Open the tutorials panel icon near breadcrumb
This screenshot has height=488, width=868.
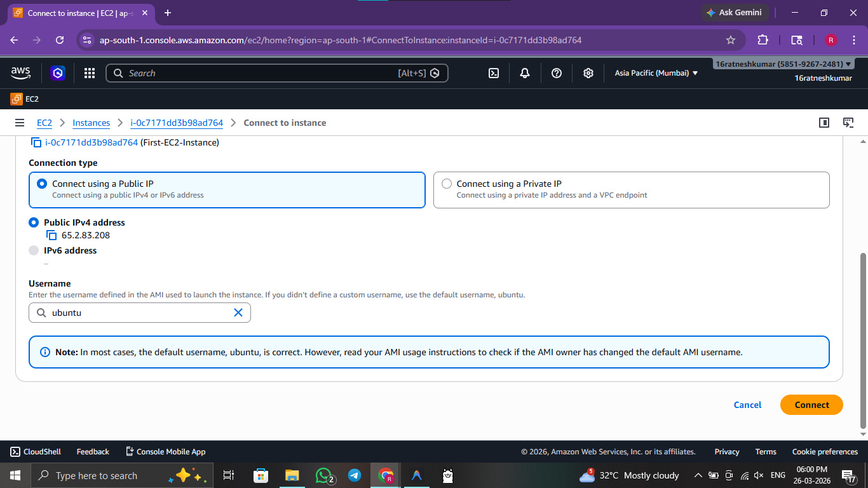[x=848, y=123]
